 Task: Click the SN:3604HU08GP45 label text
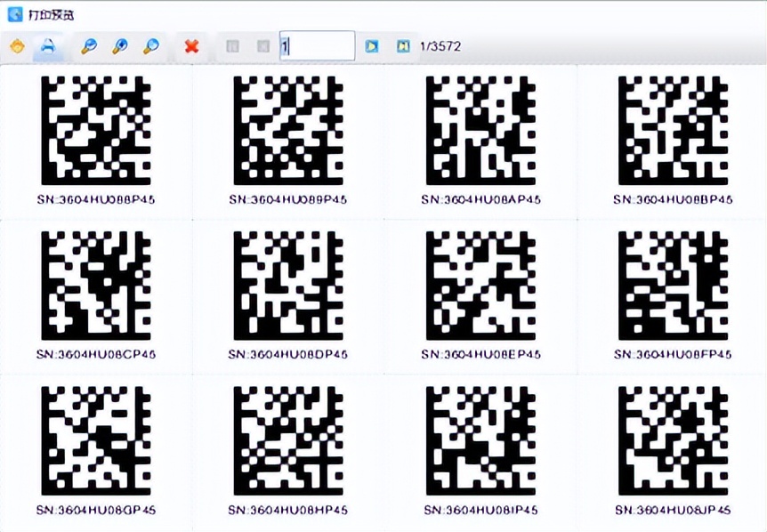point(96,510)
